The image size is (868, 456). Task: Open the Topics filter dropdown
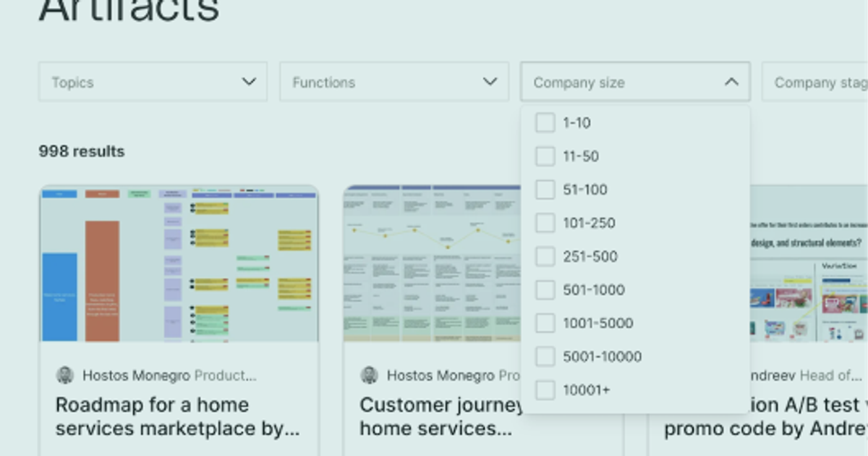point(152,82)
